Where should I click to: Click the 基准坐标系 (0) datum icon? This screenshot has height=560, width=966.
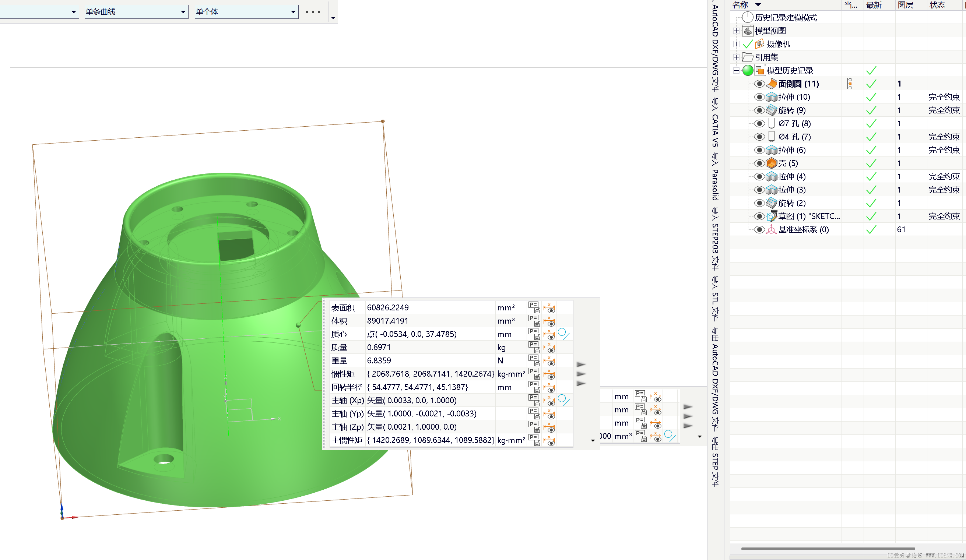(771, 230)
